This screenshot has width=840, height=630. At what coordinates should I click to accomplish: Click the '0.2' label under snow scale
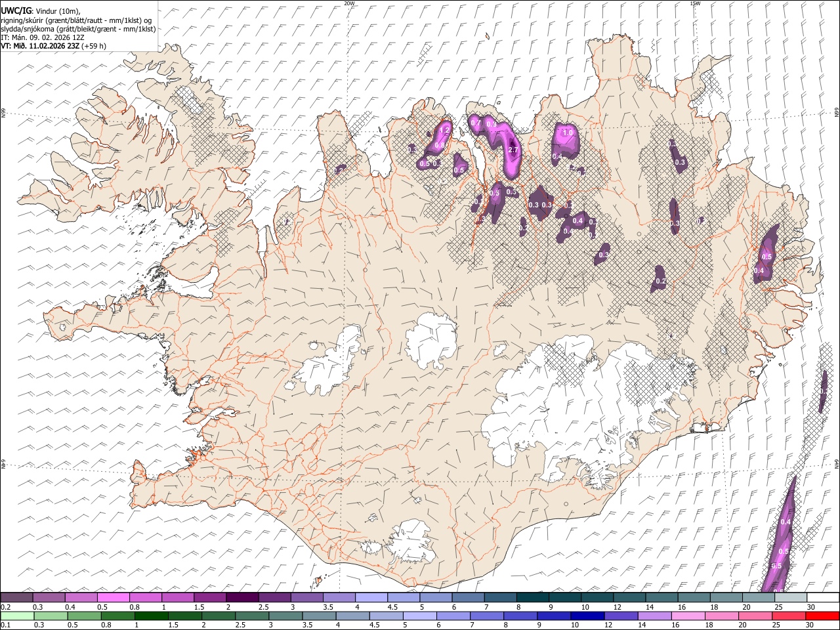click(5, 607)
